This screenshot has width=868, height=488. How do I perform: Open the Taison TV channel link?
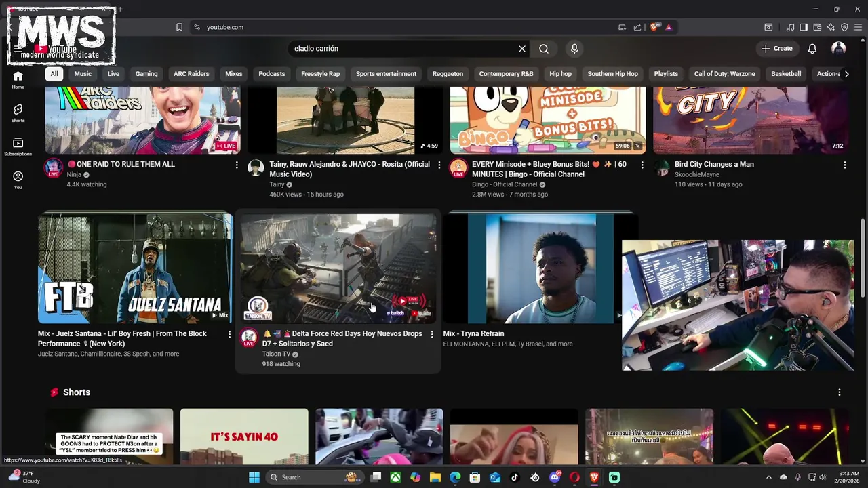[x=276, y=354]
